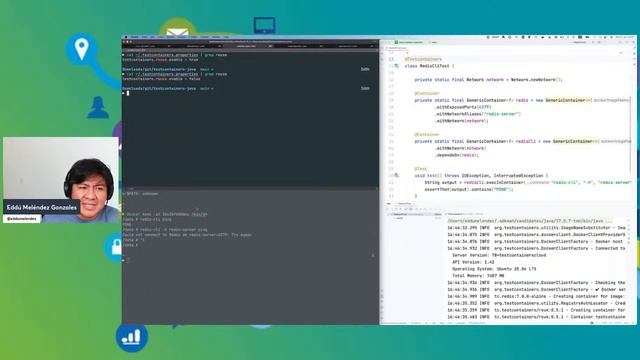Click the @Container annotation above the redisCli field
The width and height of the screenshot is (640, 360).
427,134
